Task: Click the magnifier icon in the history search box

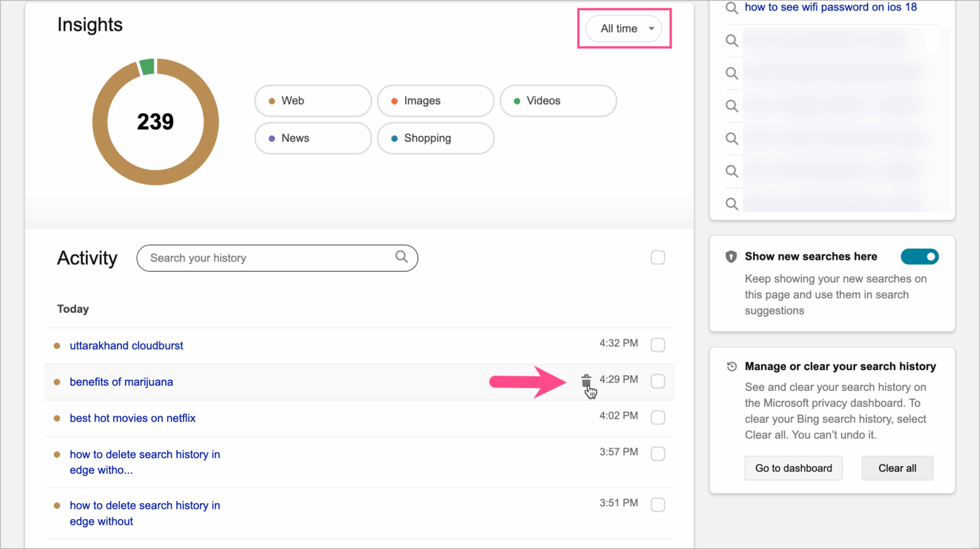Action: [x=401, y=257]
